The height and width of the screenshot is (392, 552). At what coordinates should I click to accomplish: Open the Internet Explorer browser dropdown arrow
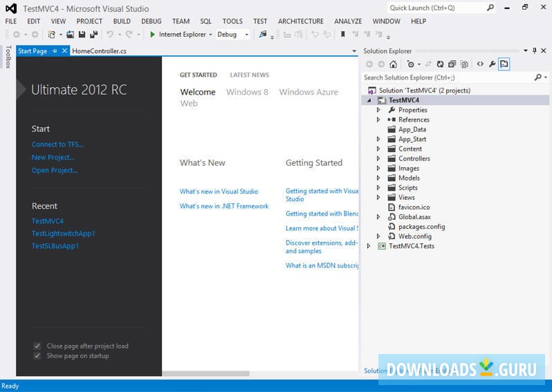pos(210,35)
